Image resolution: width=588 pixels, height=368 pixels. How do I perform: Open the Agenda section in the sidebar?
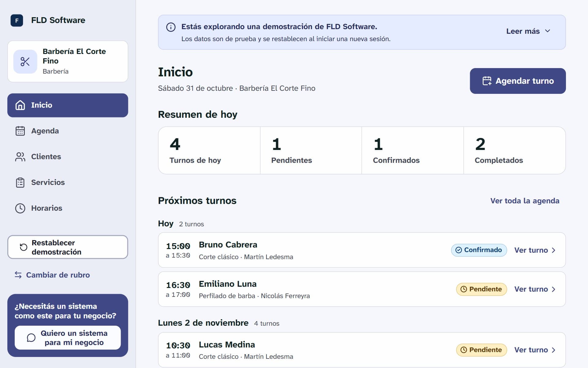68,131
